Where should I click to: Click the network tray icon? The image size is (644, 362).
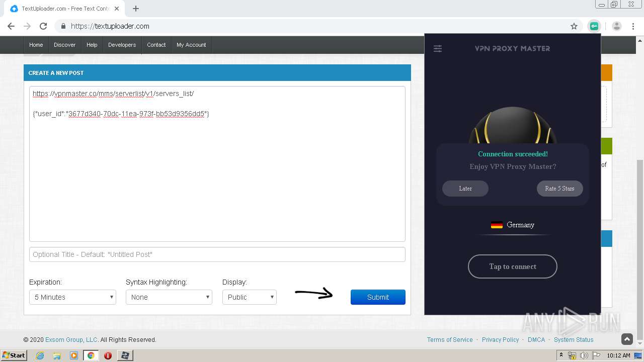tap(572, 355)
